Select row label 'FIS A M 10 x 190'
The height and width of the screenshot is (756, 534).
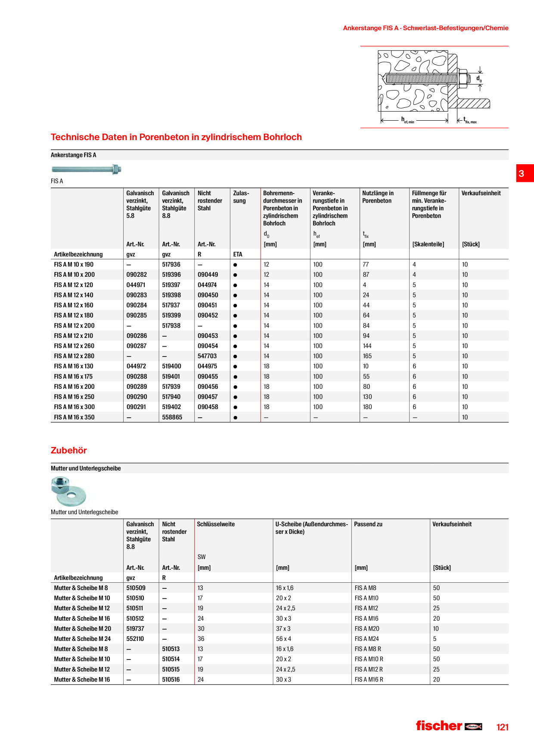point(74,265)
